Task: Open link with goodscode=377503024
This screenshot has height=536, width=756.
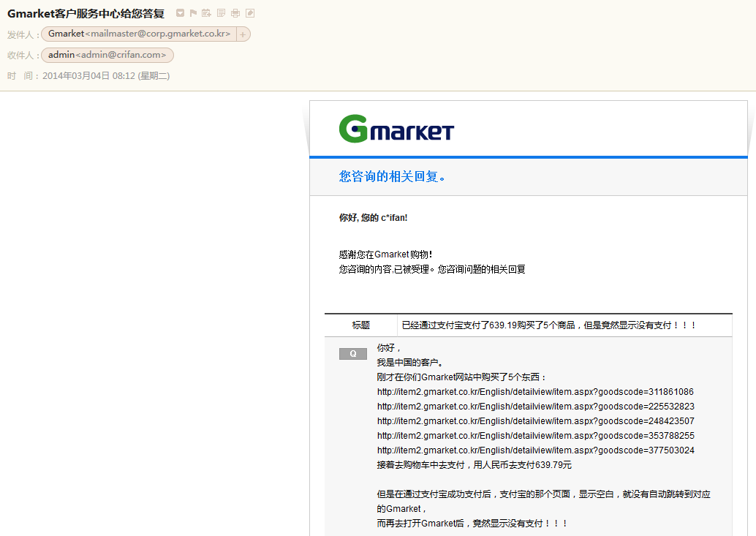Action: 536,450
